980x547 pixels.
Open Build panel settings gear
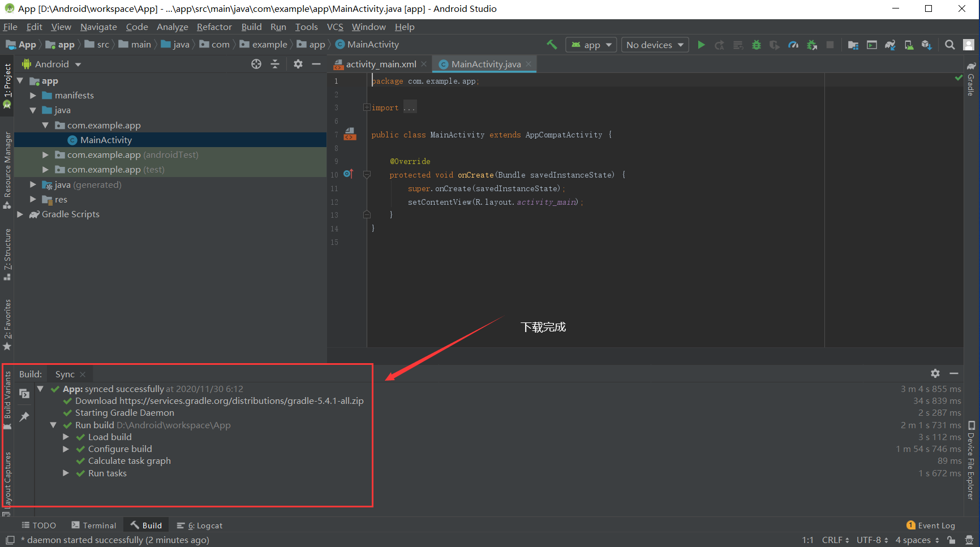pos(935,373)
